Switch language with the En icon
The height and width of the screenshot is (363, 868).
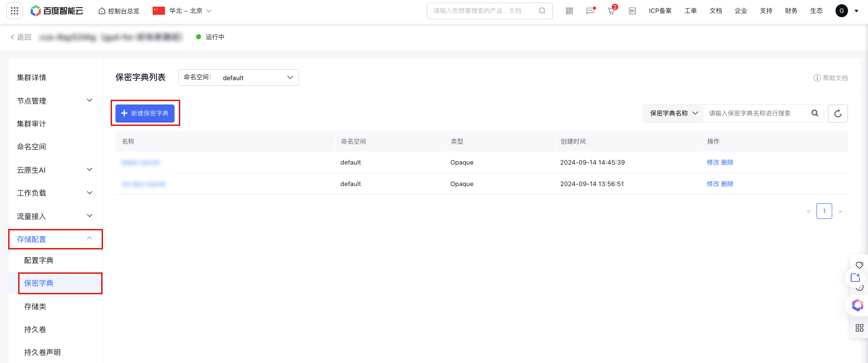pyautogui.click(x=632, y=11)
